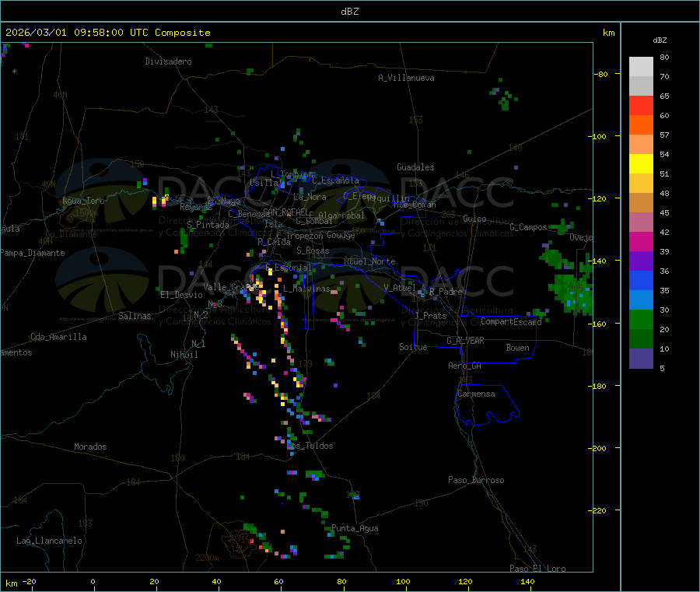
Task: Click the magenta 39-42 dBZ legend swatch
Action: pos(641,241)
